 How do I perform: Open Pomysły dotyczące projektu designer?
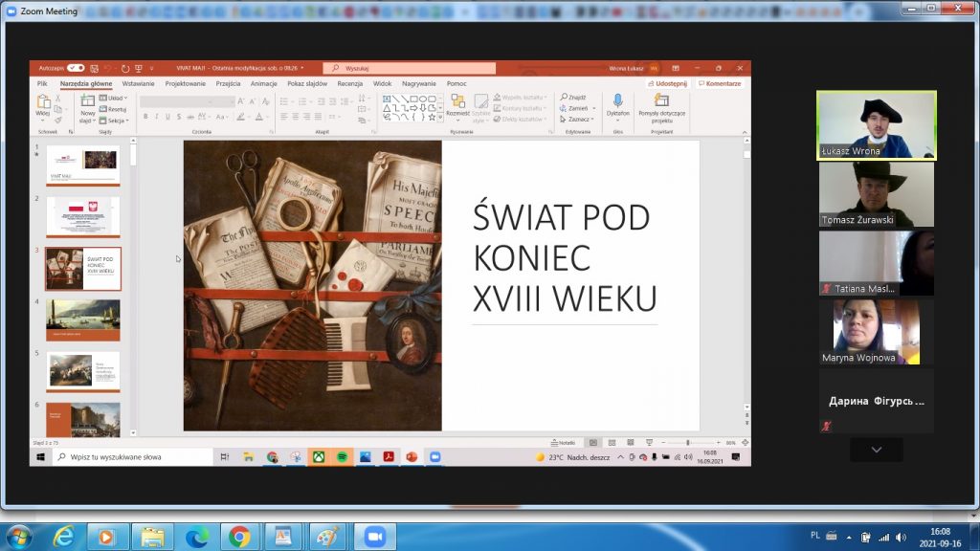(x=661, y=101)
